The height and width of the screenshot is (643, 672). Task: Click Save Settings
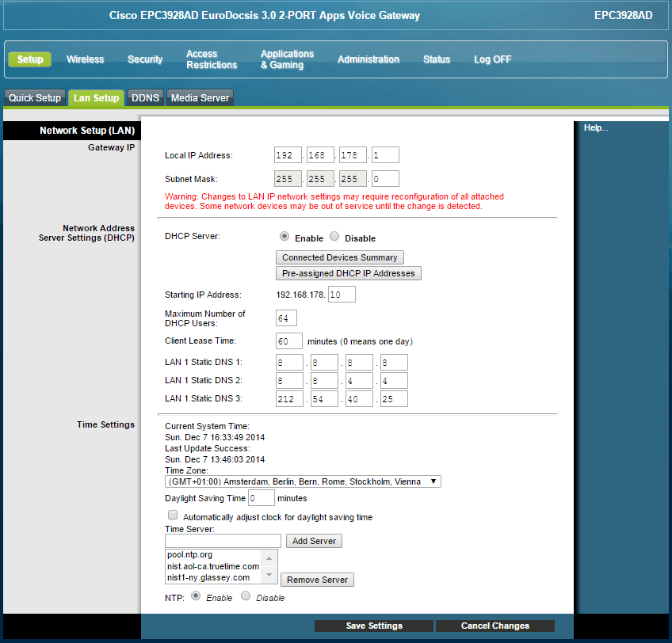point(374,626)
